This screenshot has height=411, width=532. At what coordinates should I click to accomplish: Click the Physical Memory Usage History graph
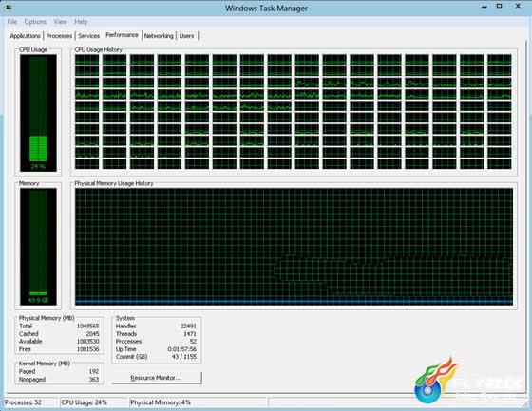click(x=294, y=247)
